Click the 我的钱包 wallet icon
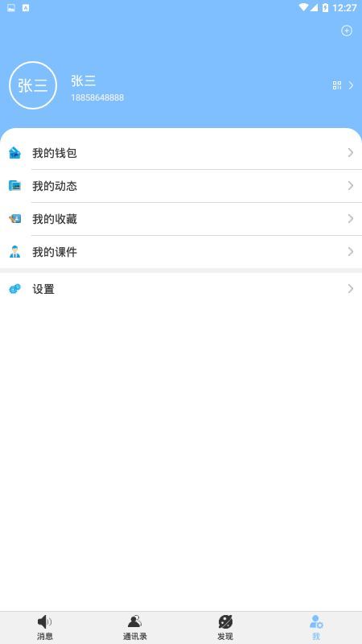The image size is (362, 644). pyautogui.click(x=14, y=153)
